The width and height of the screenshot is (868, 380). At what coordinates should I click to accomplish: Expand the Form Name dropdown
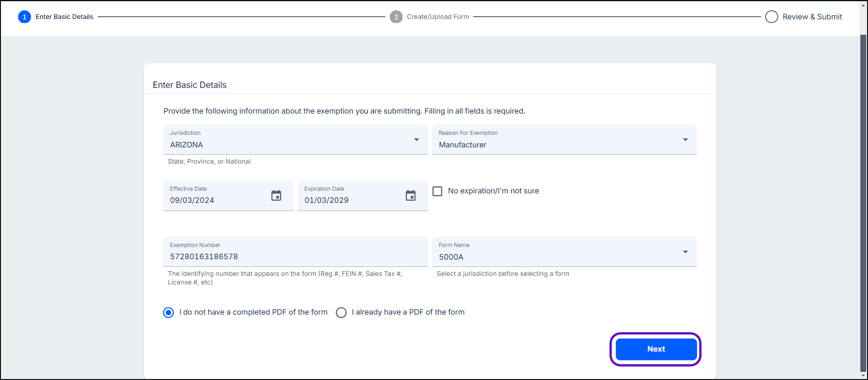click(x=685, y=252)
